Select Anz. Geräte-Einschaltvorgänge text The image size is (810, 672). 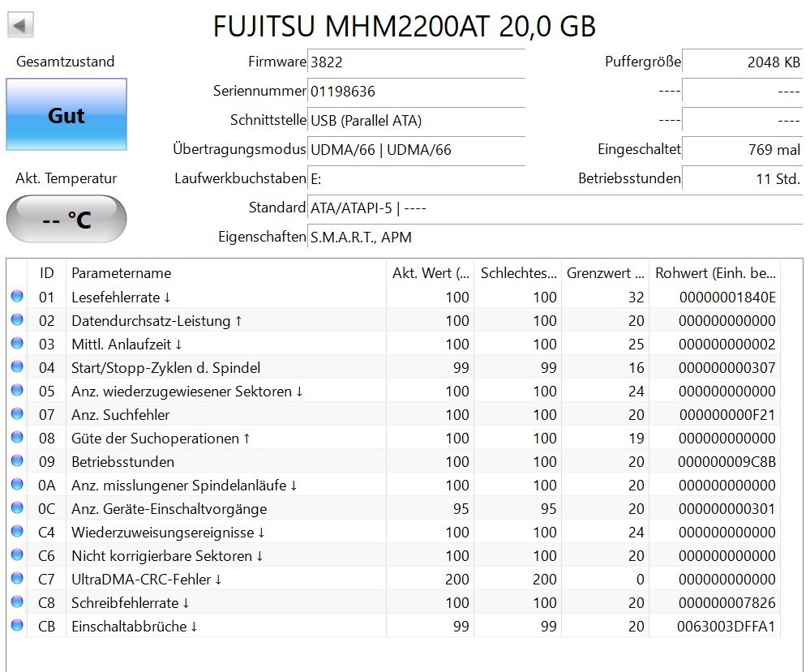tap(169, 509)
